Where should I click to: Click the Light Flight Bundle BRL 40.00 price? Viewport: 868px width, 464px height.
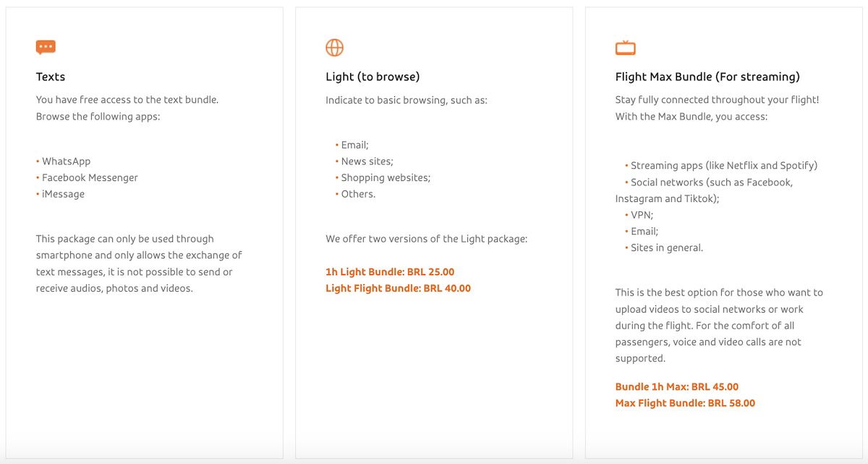(x=398, y=288)
